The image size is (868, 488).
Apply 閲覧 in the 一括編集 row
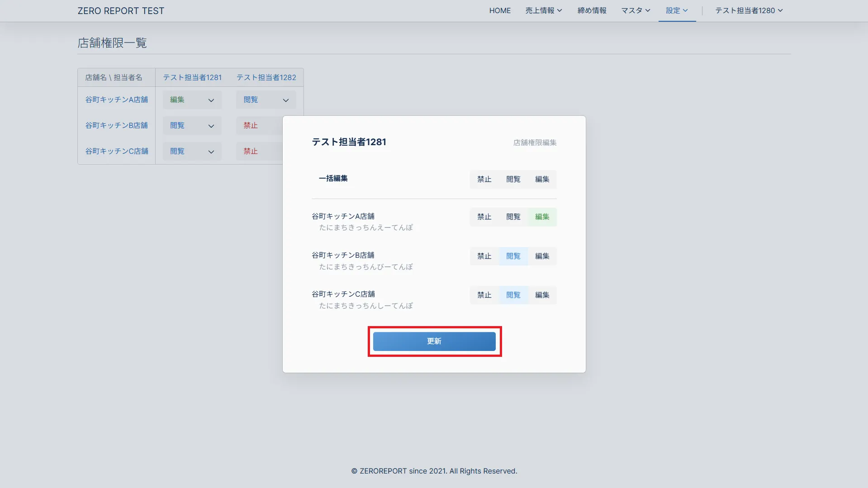coord(513,179)
